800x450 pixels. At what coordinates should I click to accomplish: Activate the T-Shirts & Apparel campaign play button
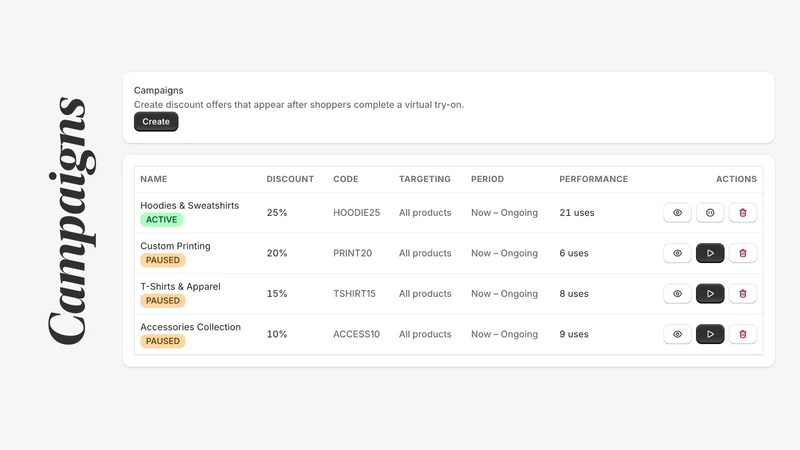click(710, 293)
